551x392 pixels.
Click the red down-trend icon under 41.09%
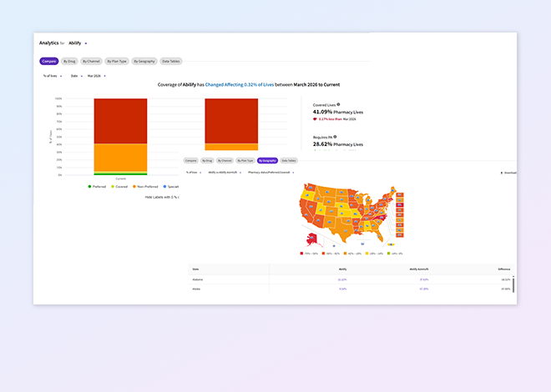tap(315, 119)
